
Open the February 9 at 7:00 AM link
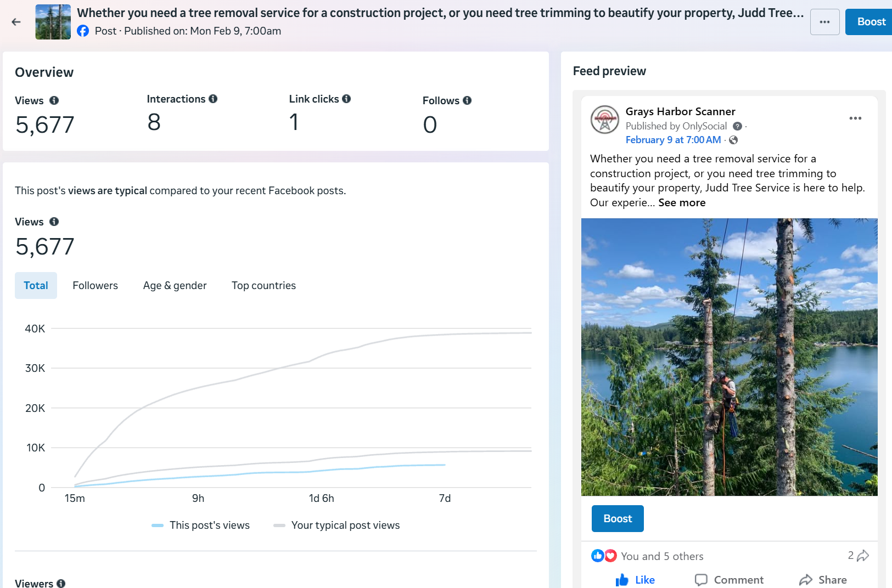click(x=673, y=140)
